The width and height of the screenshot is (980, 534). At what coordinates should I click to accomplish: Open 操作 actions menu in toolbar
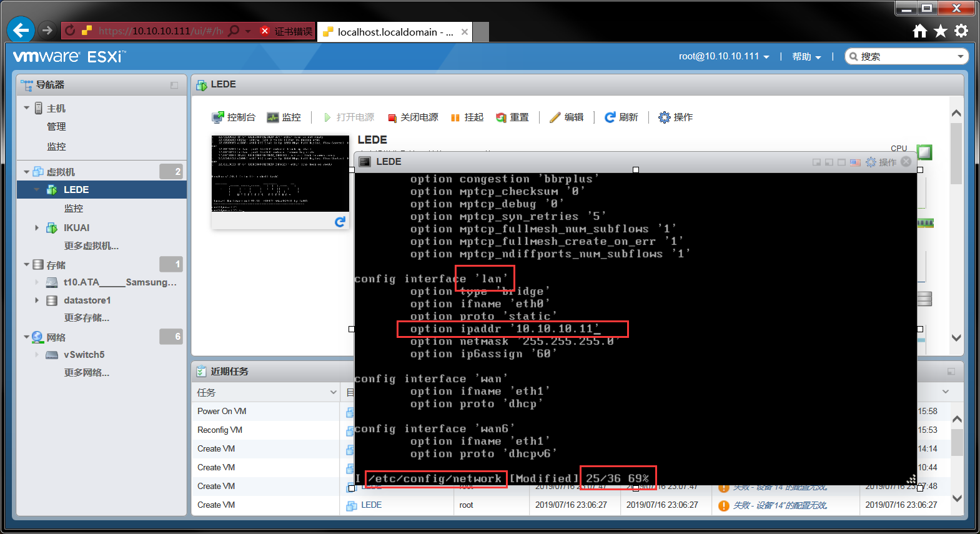click(x=675, y=117)
